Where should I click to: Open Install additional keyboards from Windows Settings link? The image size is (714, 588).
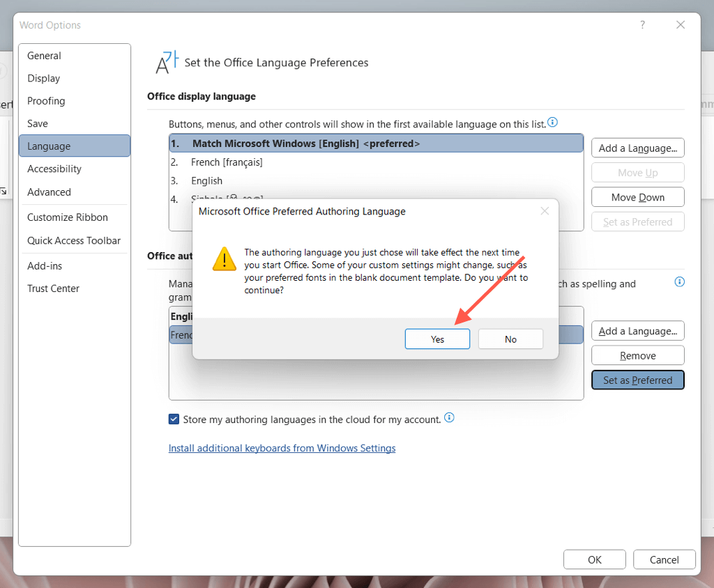pyautogui.click(x=282, y=448)
